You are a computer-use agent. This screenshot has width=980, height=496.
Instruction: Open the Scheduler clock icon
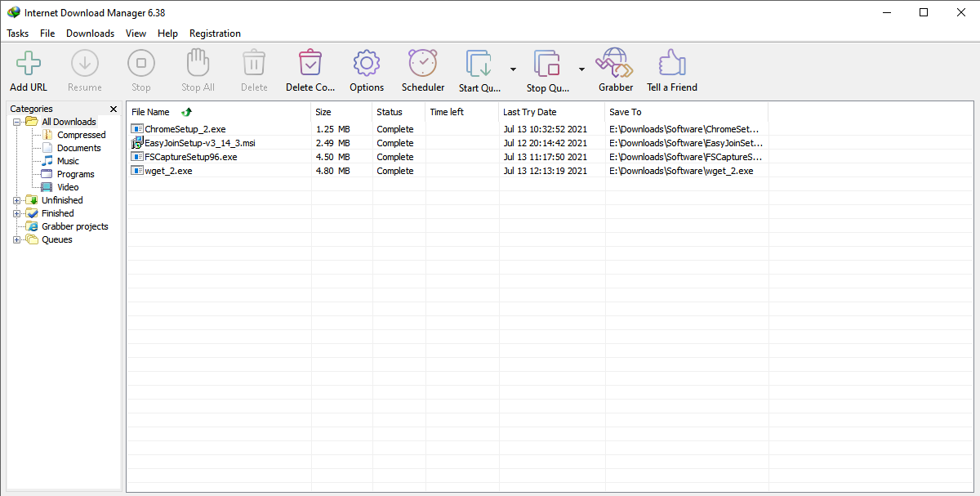423,64
